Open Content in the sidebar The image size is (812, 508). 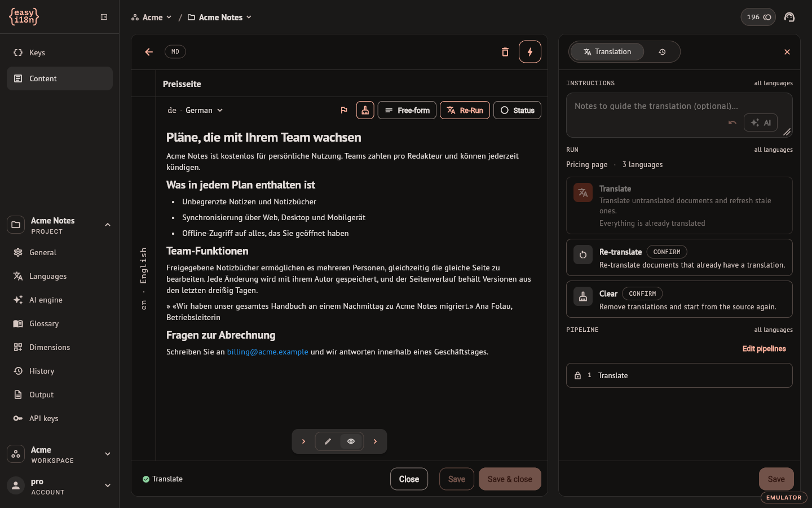(x=60, y=78)
